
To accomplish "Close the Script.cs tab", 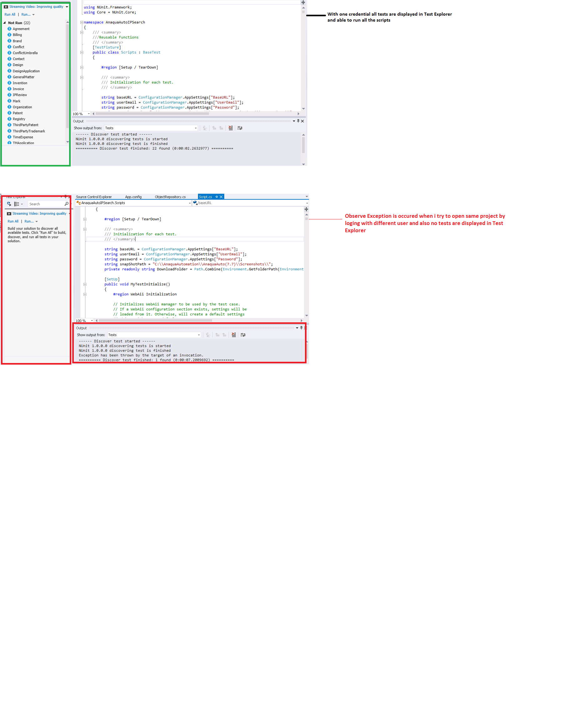I will coord(221,197).
